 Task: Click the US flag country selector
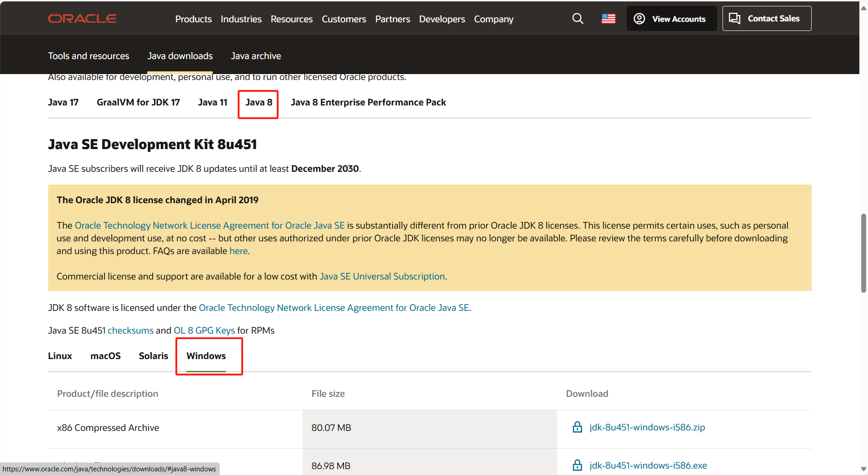pyautogui.click(x=609, y=19)
